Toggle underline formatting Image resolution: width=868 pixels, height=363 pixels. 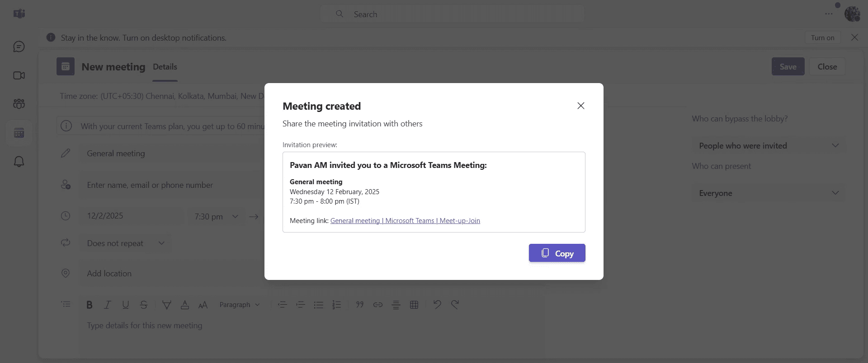point(126,305)
